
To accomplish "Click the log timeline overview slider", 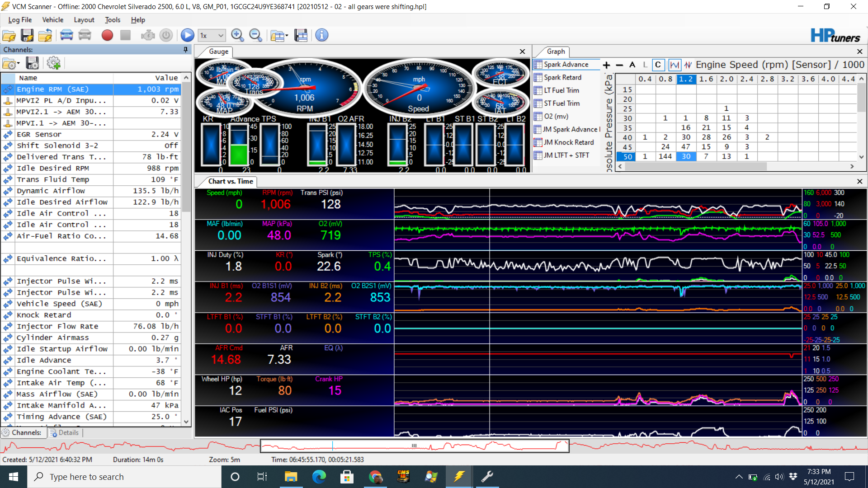I will click(414, 446).
